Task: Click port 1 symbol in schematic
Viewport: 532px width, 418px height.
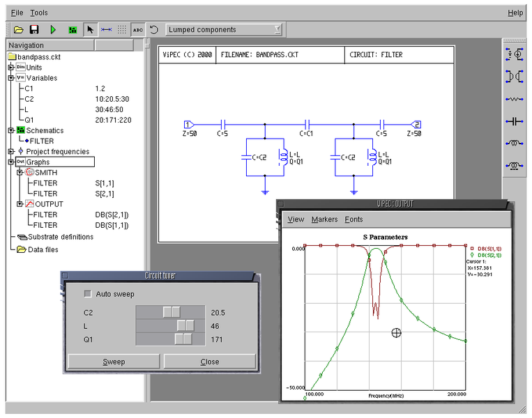Action: point(189,125)
